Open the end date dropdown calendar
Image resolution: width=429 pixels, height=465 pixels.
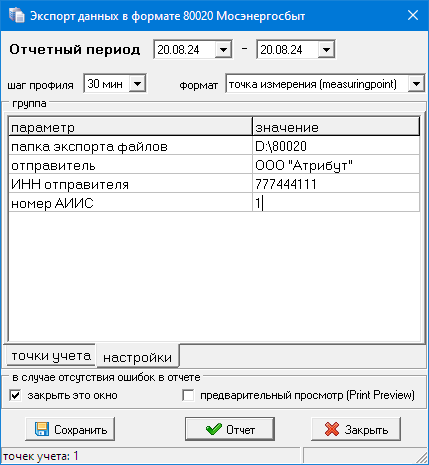click(326, 50)
